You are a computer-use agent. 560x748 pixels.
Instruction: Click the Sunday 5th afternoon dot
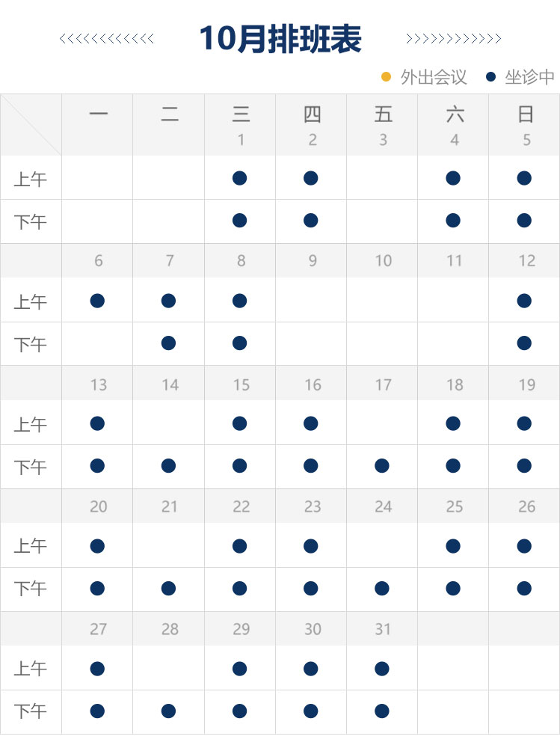pos(524,221)
